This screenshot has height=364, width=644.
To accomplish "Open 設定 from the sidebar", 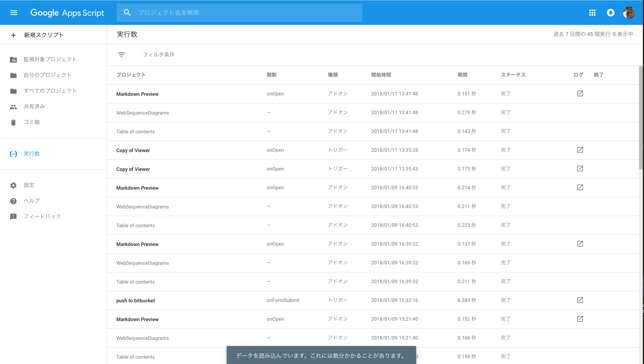I will pyautogui.click(x=29, y=185).
